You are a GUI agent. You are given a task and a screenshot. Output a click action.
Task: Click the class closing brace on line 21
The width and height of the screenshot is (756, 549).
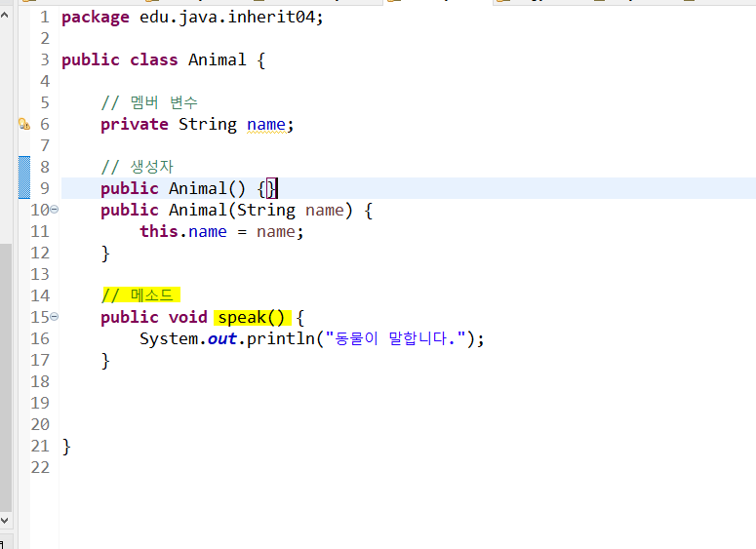[x=66, y=447]
